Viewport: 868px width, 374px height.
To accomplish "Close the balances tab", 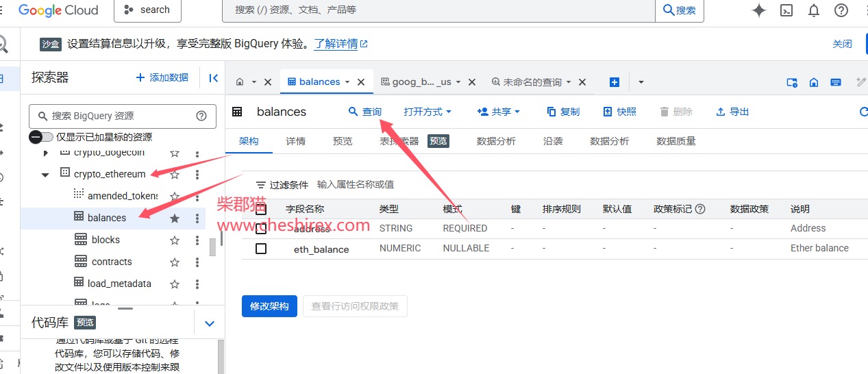I will pyautogui.click(x=361, y=82).
